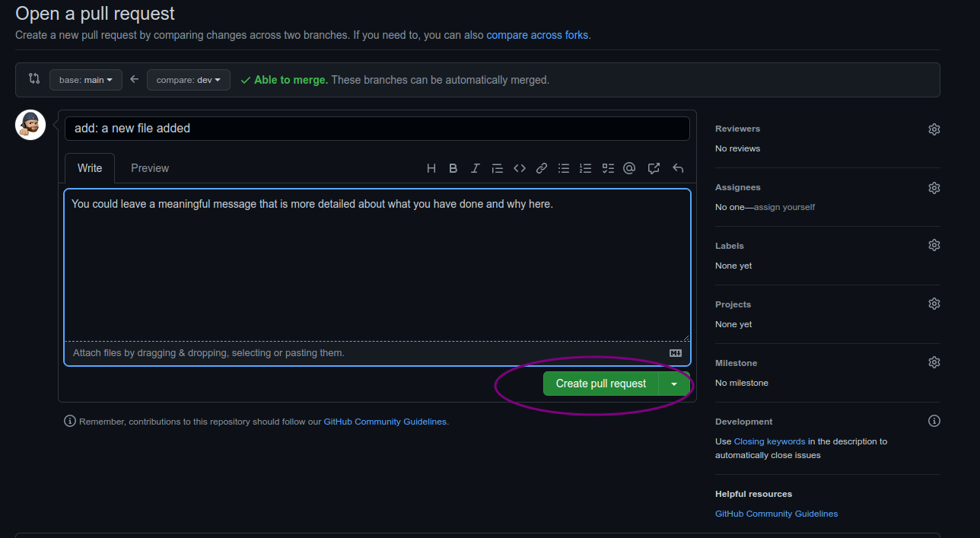The image size is (980, 538).
Task: Insert a numbered list
Action: point(585,168)
